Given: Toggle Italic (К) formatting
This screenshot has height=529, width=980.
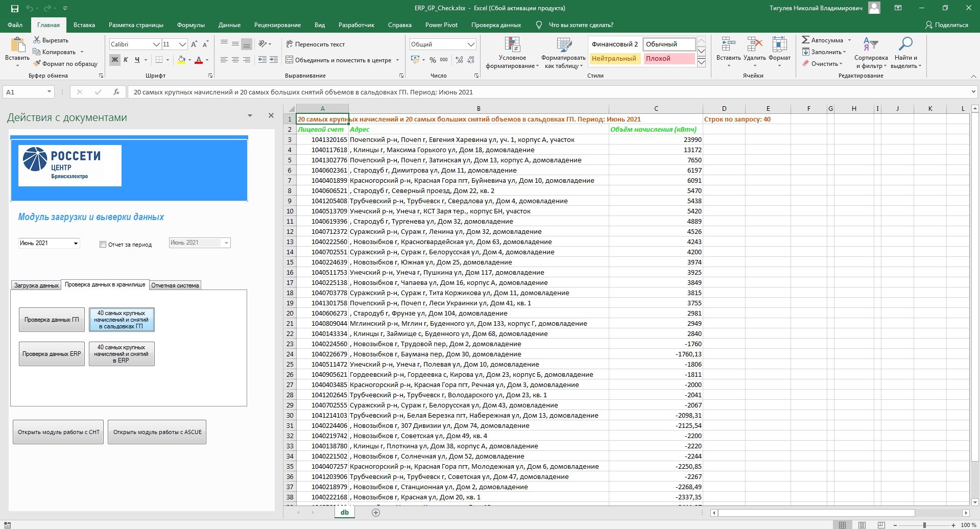Looking at the screenshot, I should click(x=126, y=60).
